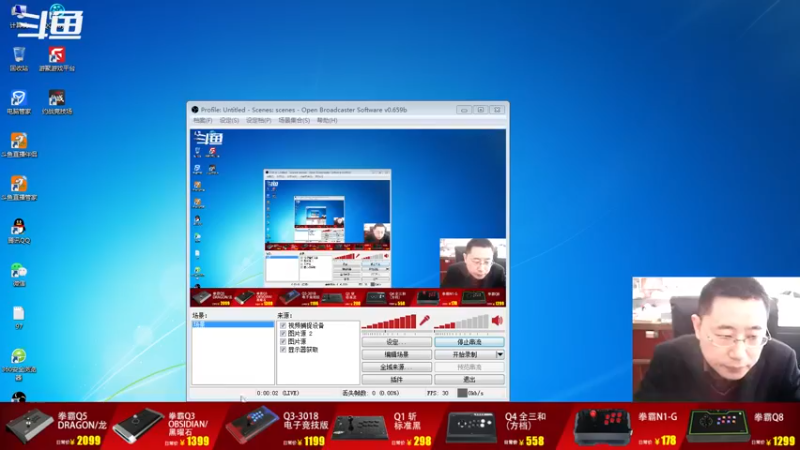Minimize the Open Broadcaster Software window
800x450 pixels.
pos(464,110)
